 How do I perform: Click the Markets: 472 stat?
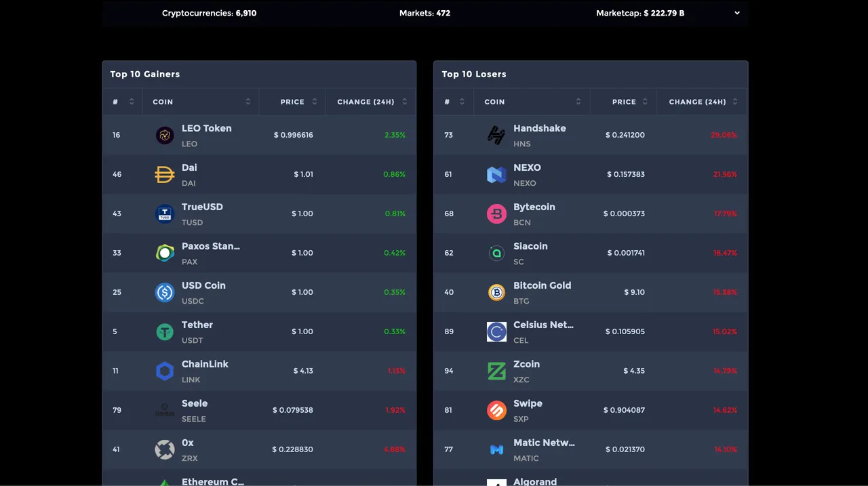coord(425,13)
